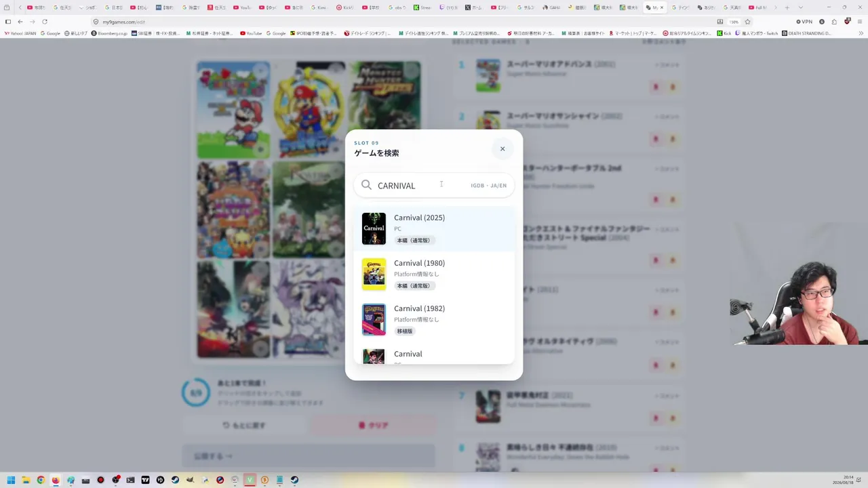Reload the page with refresh icon
868x488 pixels.
click(45, 22)
